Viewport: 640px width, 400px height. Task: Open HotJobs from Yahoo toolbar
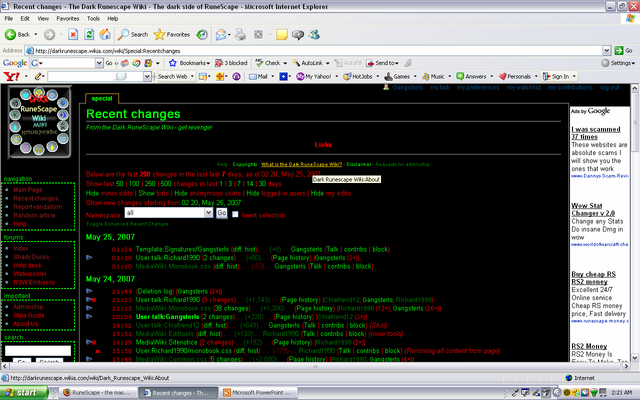tap(358, 76)
